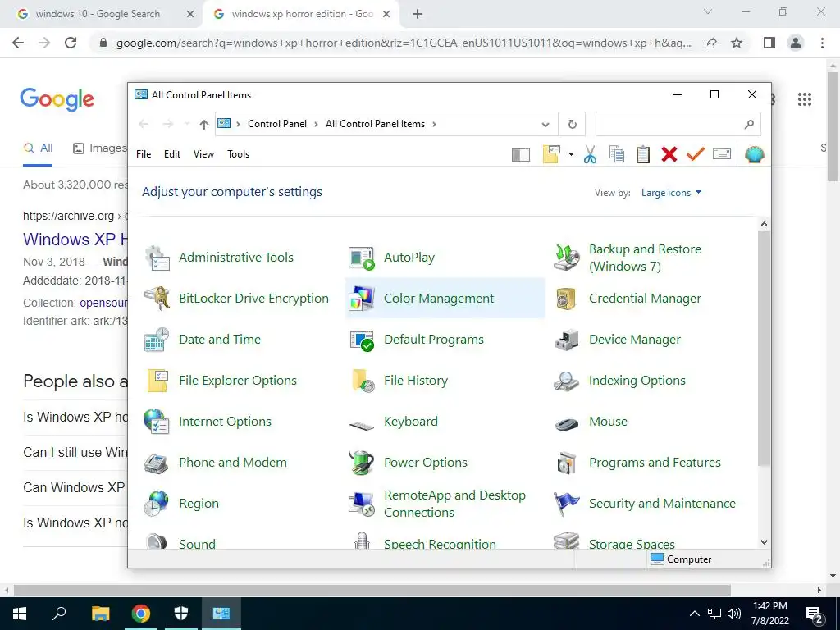Open Windows XP result link in Chrome
Screen dimensions: 840x630
[75, 240]
